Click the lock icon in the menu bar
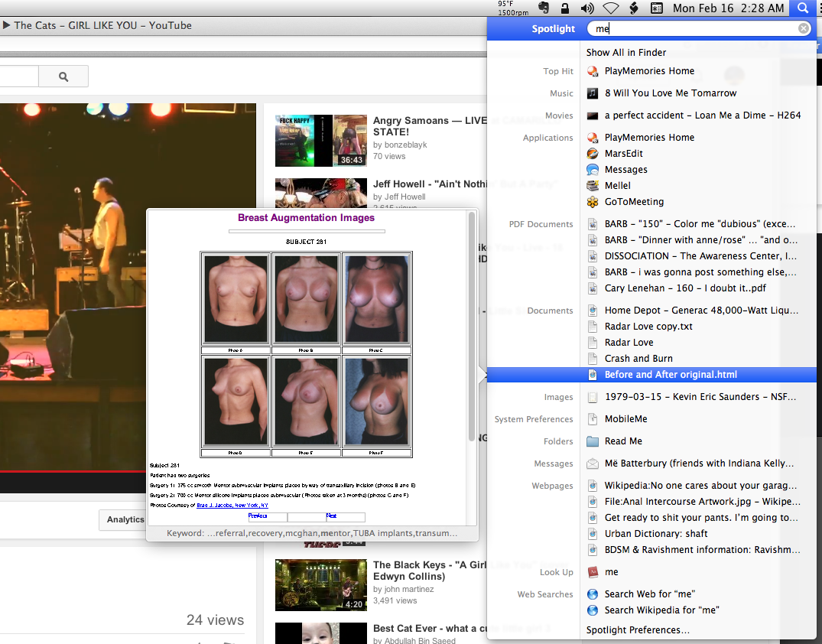This screenshot has height=644, width=822. point(564,8)
